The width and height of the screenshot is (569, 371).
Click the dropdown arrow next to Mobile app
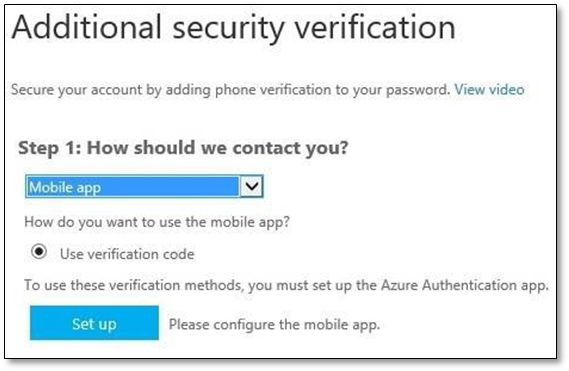click(x=251, y=187)
